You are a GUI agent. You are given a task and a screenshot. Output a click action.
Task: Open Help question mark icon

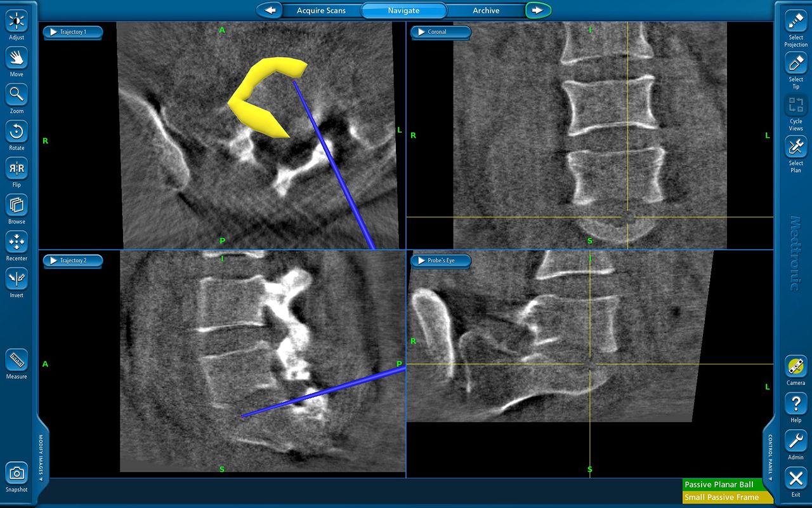click(796, 404)
